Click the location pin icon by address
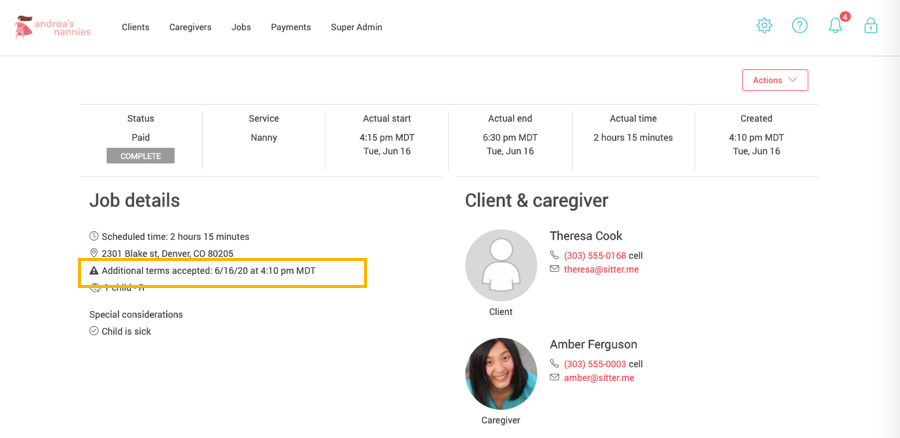 94,253
